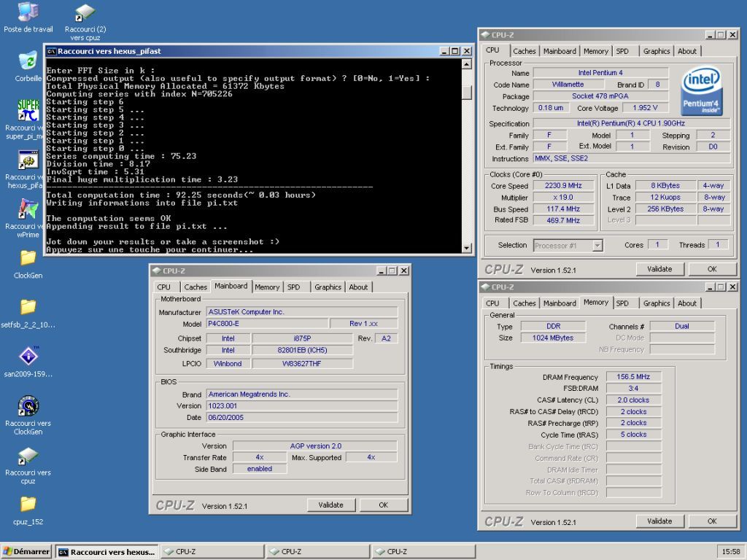This screenshot has width=747, height=560.
Task: Switch to hexus taskbar button
Action: [107, 551]
